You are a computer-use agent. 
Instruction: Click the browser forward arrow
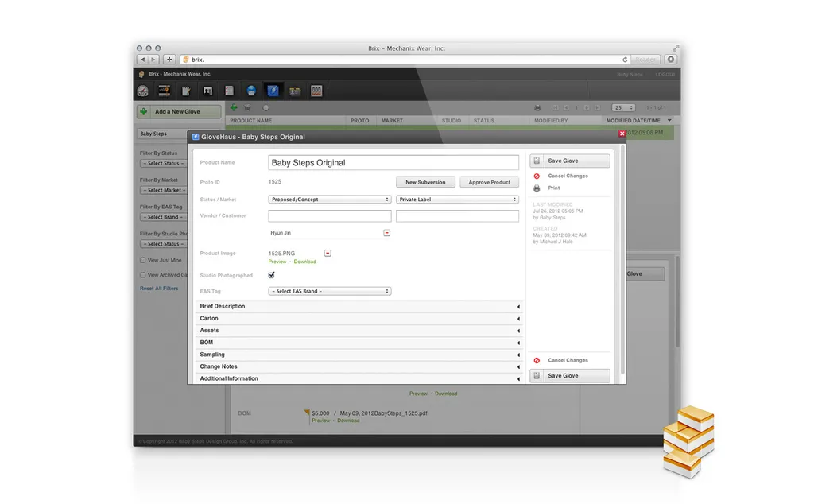tap(153, 60)
